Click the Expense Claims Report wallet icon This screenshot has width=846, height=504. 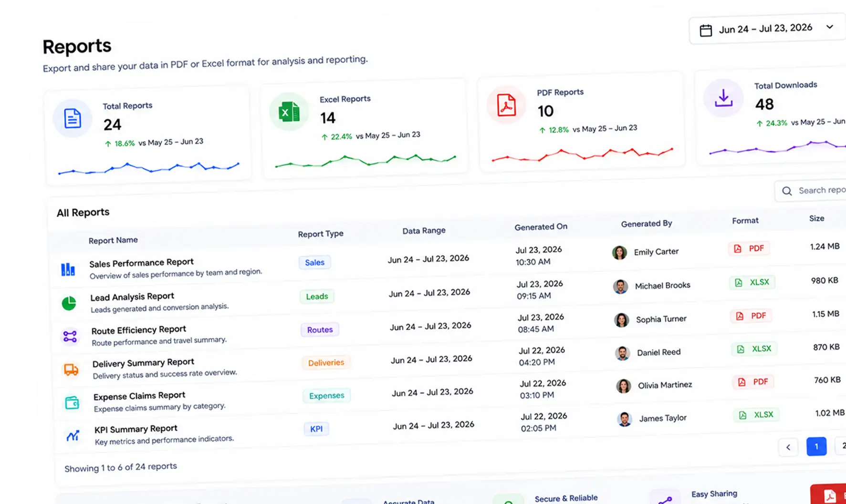(72, 402)
